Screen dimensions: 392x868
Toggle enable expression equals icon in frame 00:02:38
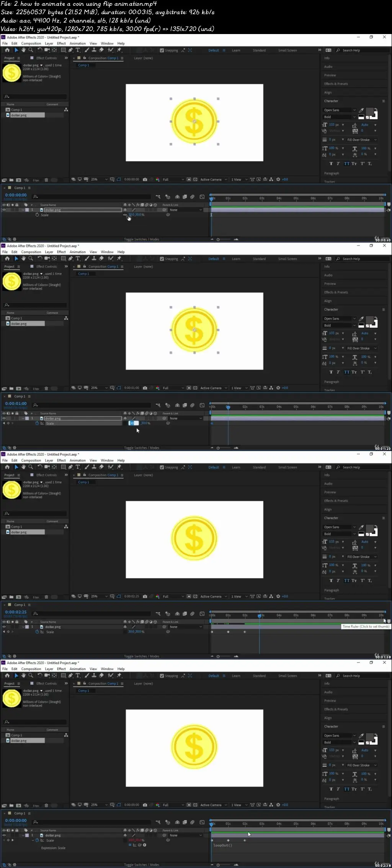(130, 845)
